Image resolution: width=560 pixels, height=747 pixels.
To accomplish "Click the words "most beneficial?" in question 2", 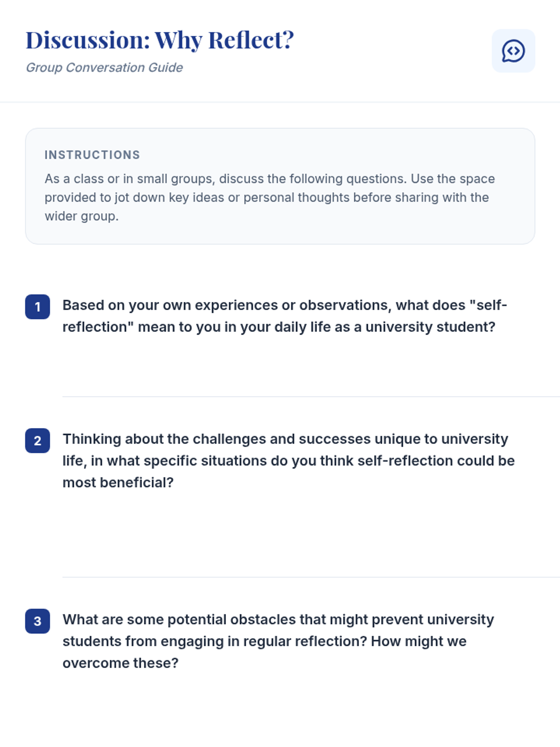I will (x=118, y=483).
